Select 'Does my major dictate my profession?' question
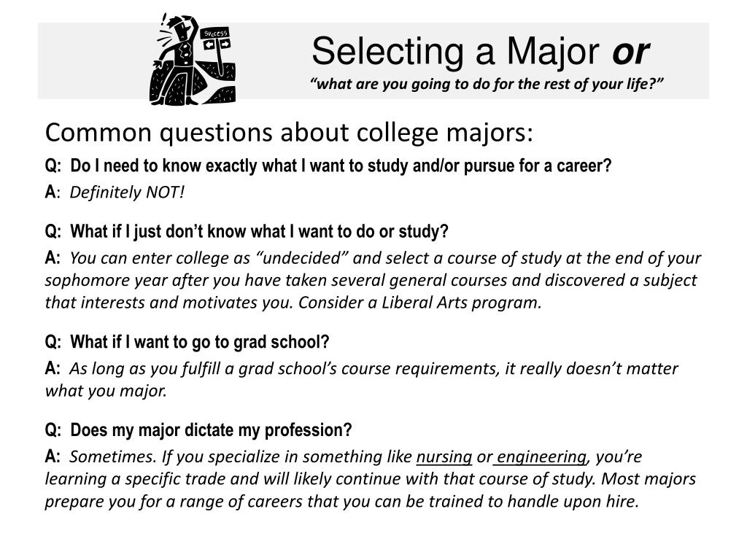This screenshot has height=560, width=747. (x=198, y=430)
